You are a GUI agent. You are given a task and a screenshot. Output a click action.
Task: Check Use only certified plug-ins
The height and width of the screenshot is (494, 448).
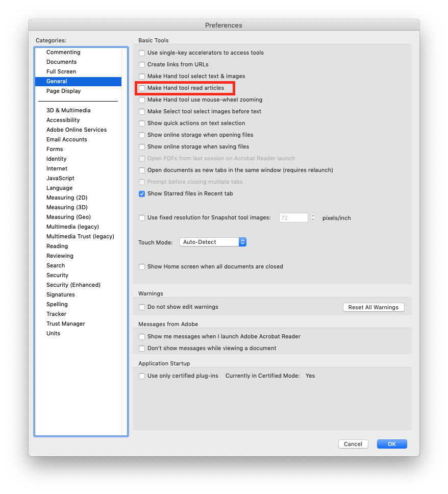tap(142, 376)
